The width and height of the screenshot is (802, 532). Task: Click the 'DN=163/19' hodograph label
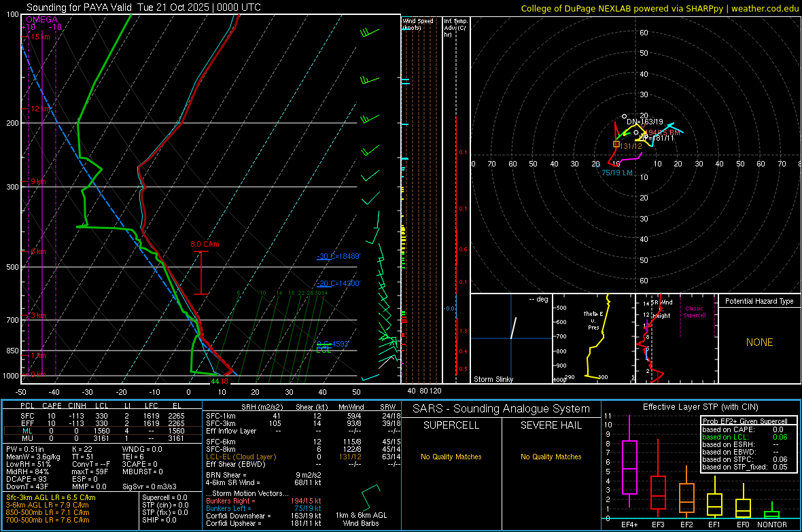[644, 122]
